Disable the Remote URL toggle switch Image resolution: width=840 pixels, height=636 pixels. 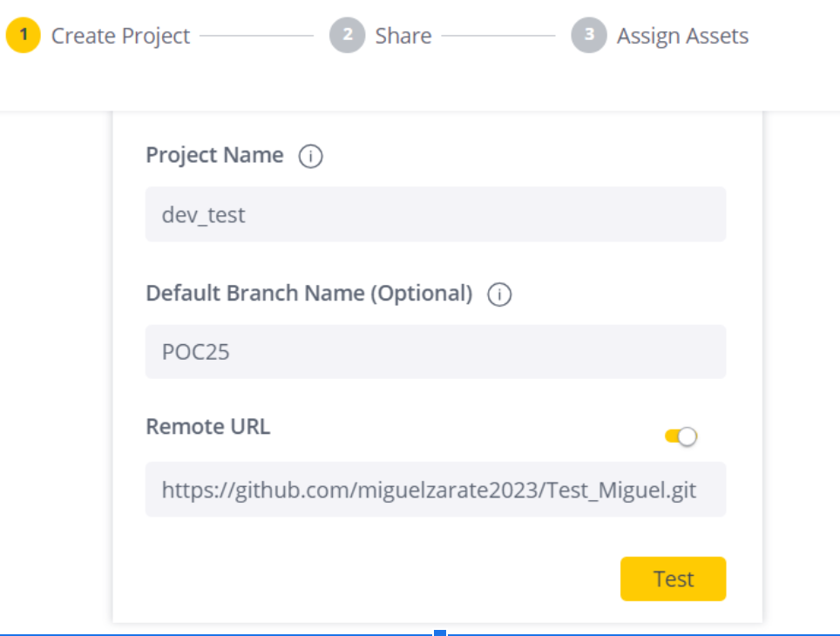pyautogui.click(x=681, y=436)
